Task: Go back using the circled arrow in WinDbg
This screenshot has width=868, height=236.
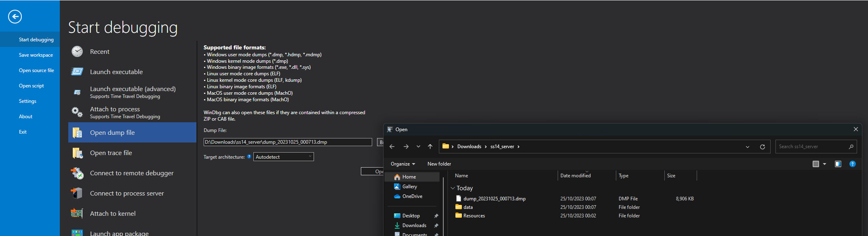Action: [15, 17]
